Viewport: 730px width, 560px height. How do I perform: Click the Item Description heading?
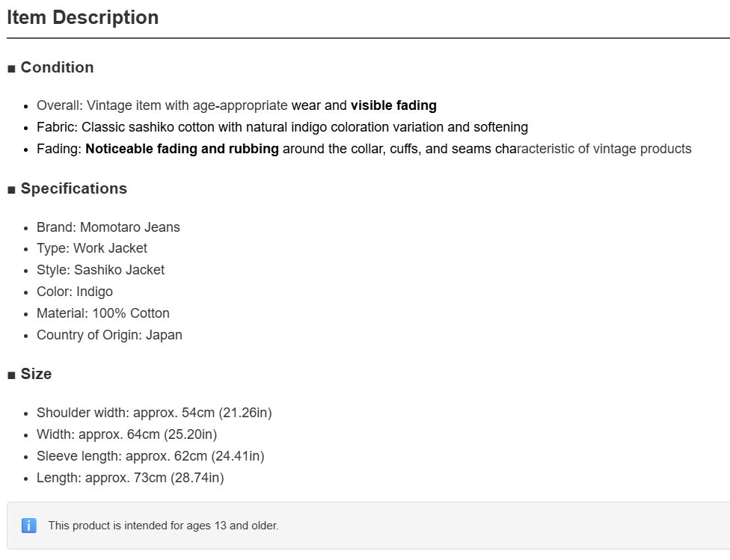click(x=83, y=18)
